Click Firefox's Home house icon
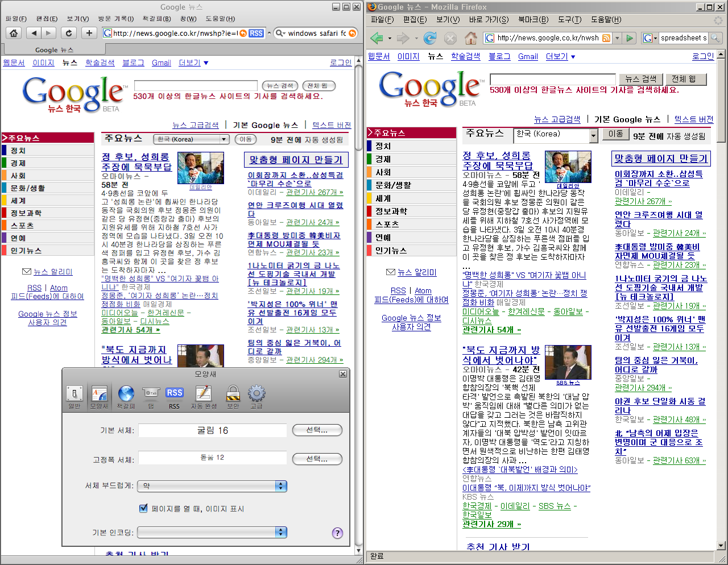728x565 pixels. (x=470, y=38)
